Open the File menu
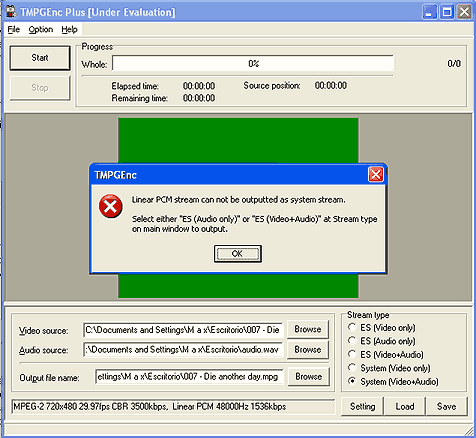476x438 pixels. point(14,30)
